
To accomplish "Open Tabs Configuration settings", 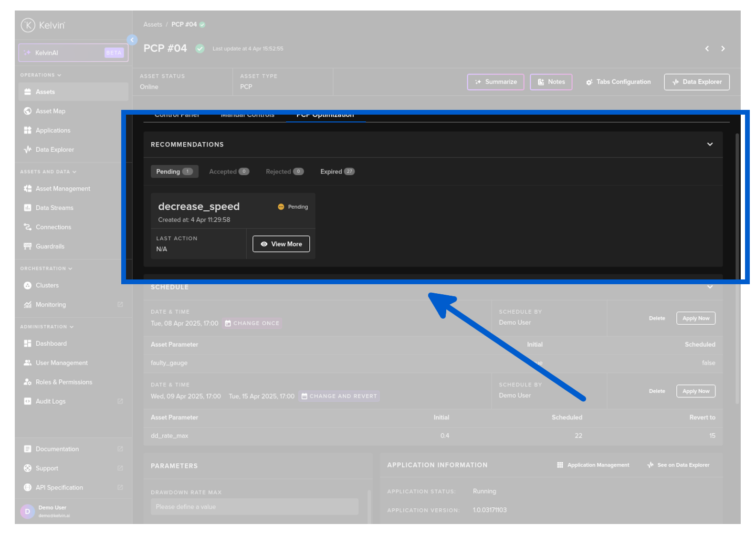I will (618, 82).
